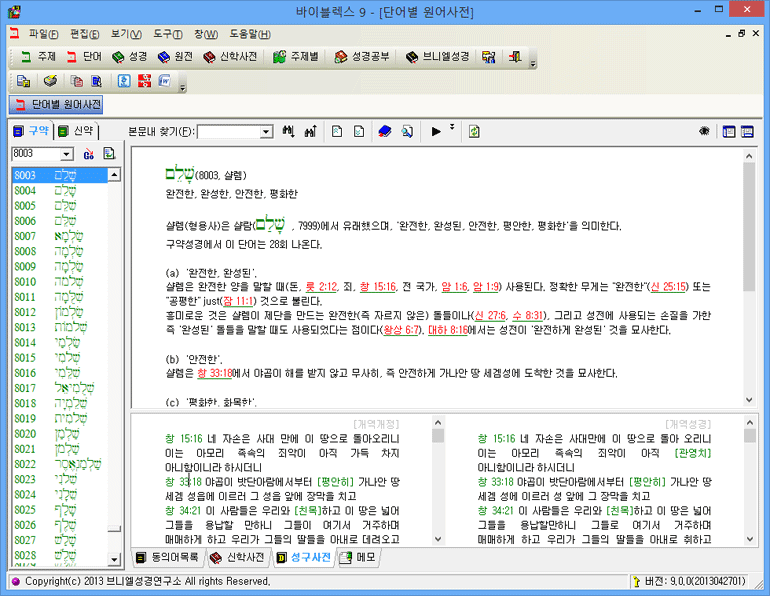Toggle the eye visibility icon
Viewport: 770px width, 596px height.
click(704, 131)
